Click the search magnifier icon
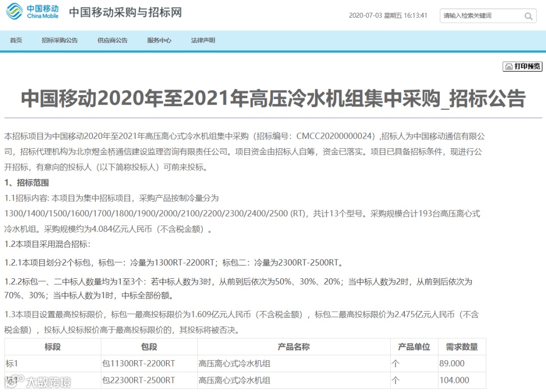 [x=528, y=16]
